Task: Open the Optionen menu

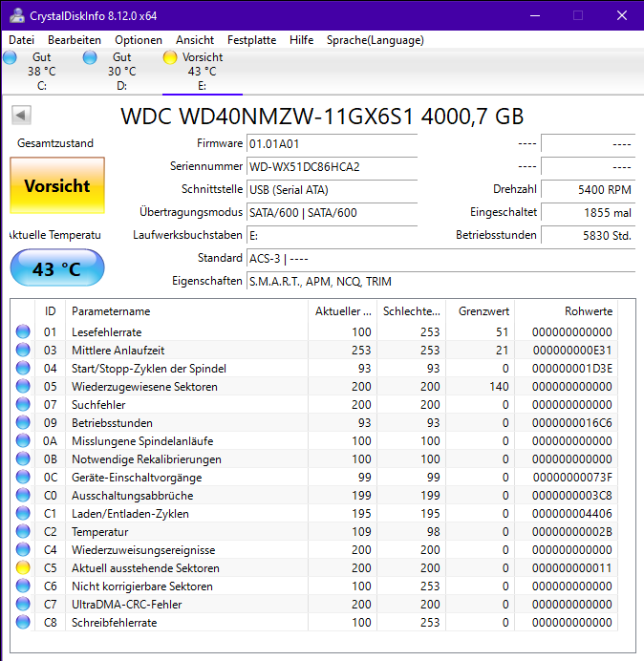Action: tap(139, 40)
